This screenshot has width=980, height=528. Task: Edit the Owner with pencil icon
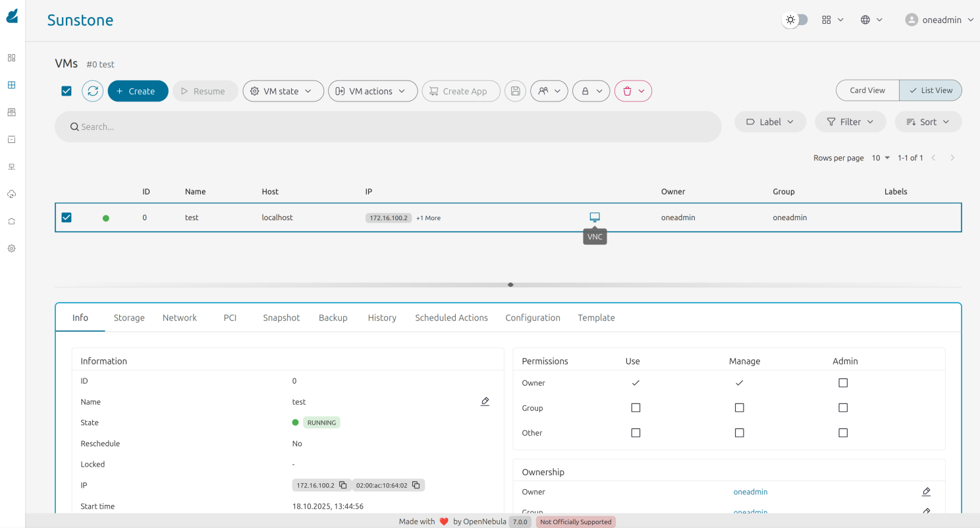click(926, 492)
